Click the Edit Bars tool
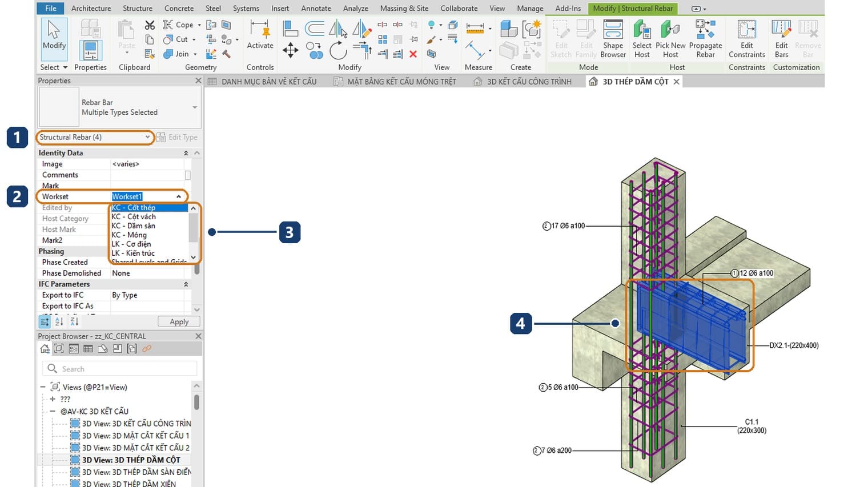The height and width of the screenshot is (487, 868). [x=781, y=39]
